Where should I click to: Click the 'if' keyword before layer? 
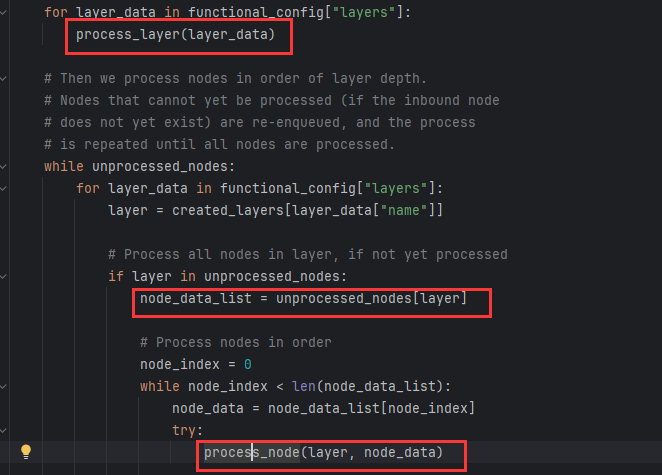click(116, 276)
